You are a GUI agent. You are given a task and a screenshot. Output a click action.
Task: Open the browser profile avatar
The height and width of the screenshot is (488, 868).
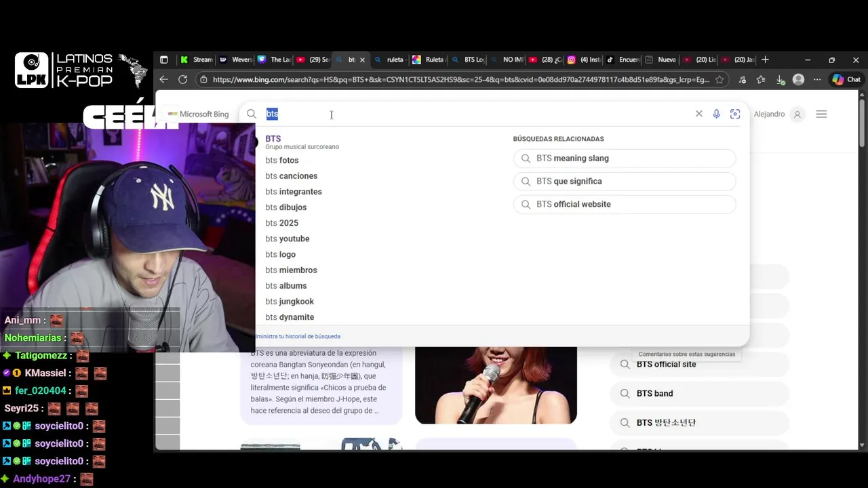coord(799,79)
